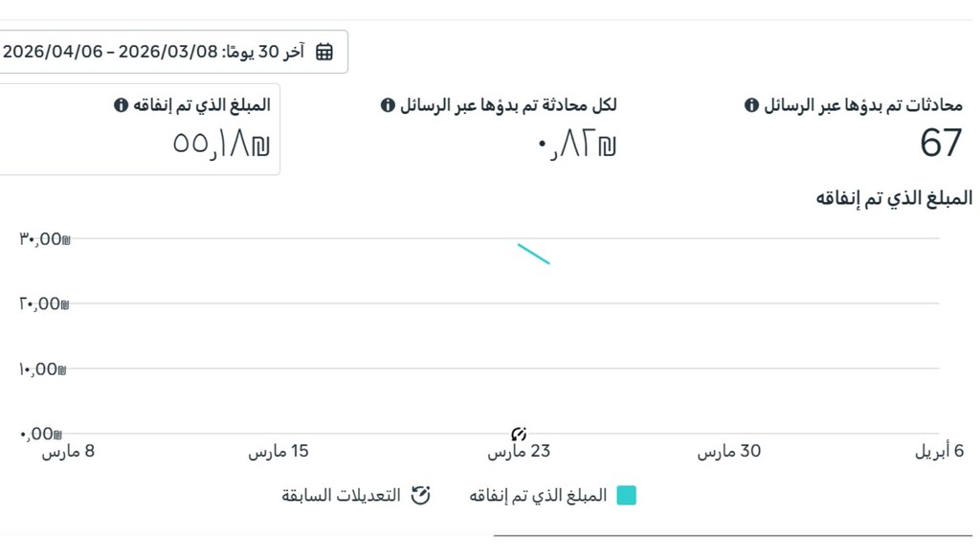Select the ٥٥٫١٨ amount spent value
The height and width of the screenshot is (559, 980).
click(222, 145)
